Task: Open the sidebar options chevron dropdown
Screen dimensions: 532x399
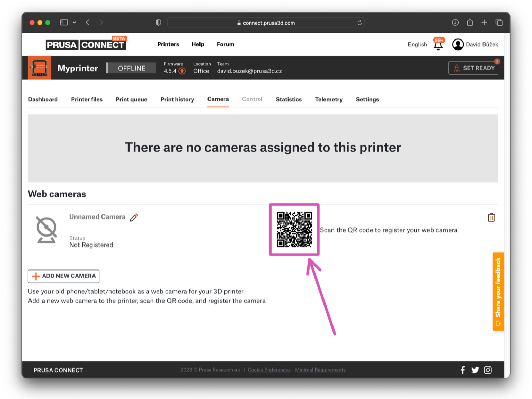Action: tap(74, 22)
